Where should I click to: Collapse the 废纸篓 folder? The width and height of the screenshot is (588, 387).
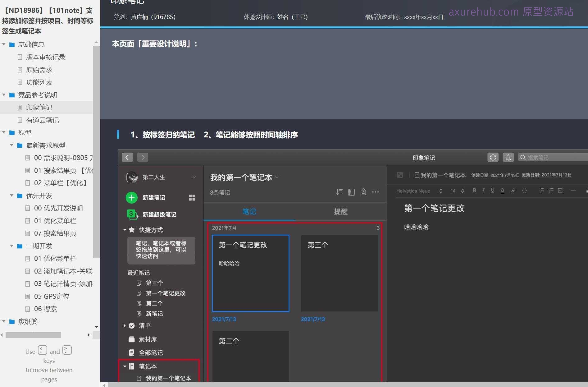[x=4, y=321]
